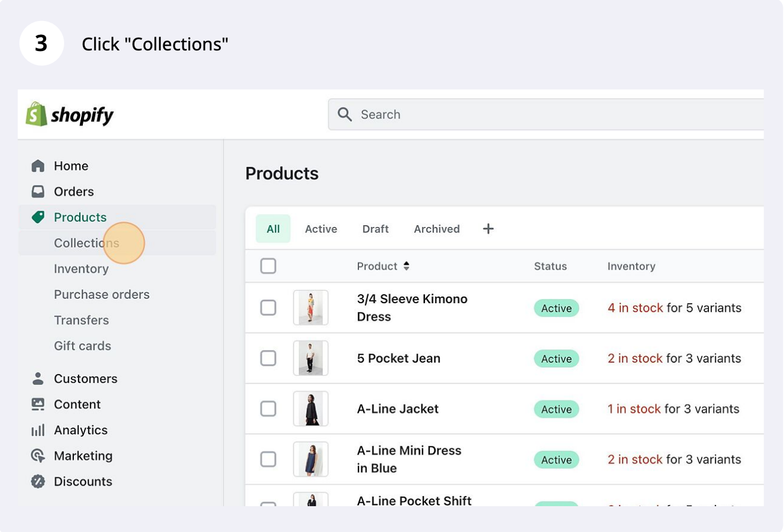This screenshot has width=784, height=532.
Task: Click the Discounts percent badge icon
Action: point(38,482)
